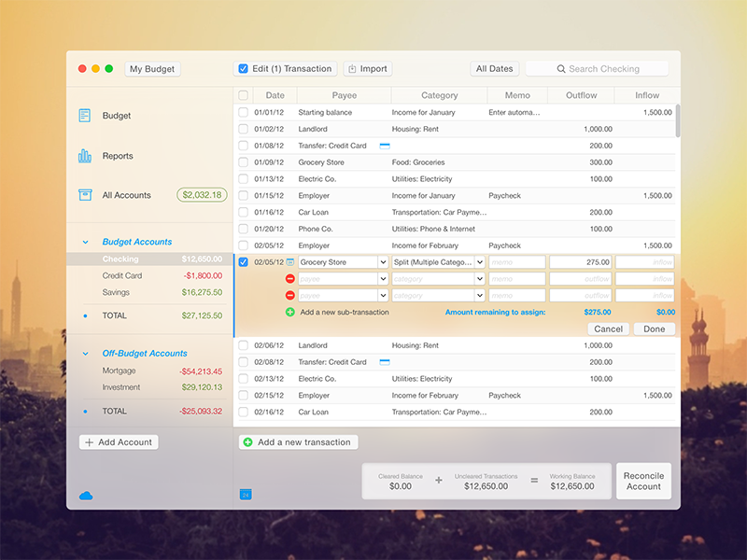Click the outflow field showing 275.00
This screenshot has width=747, height=560.
pos(581,262)
